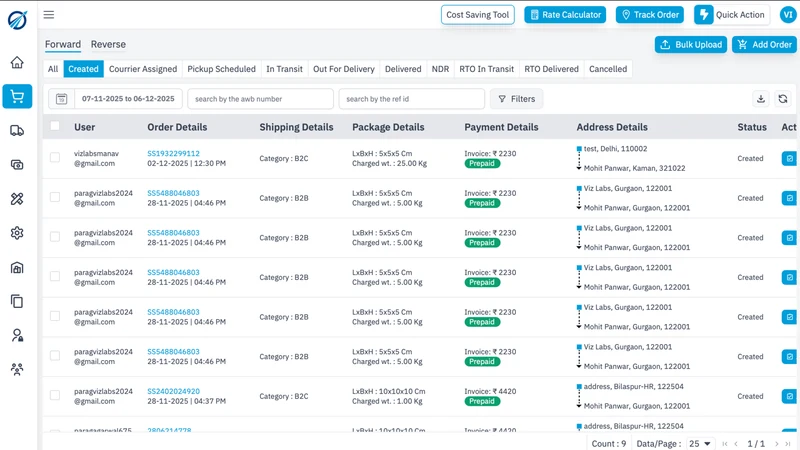Click the Add Order button
The image size is (800, 450).
point(764,44)
